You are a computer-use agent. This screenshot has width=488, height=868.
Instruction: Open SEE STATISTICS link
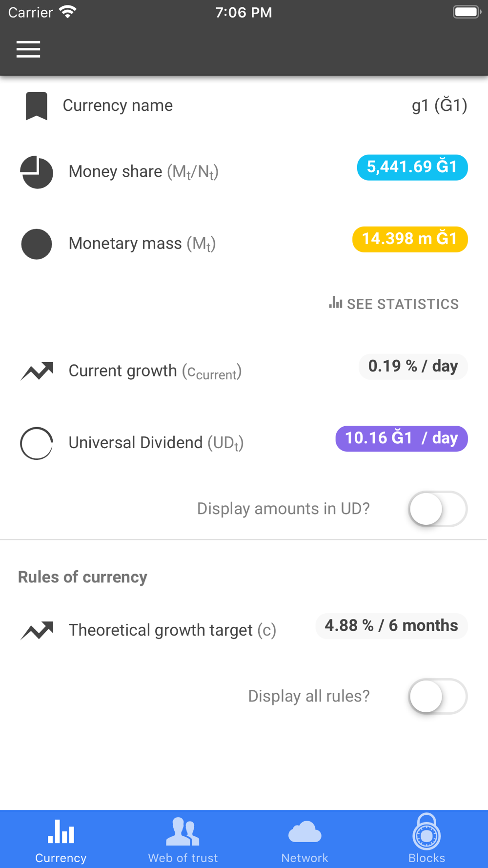pos(394,304)
